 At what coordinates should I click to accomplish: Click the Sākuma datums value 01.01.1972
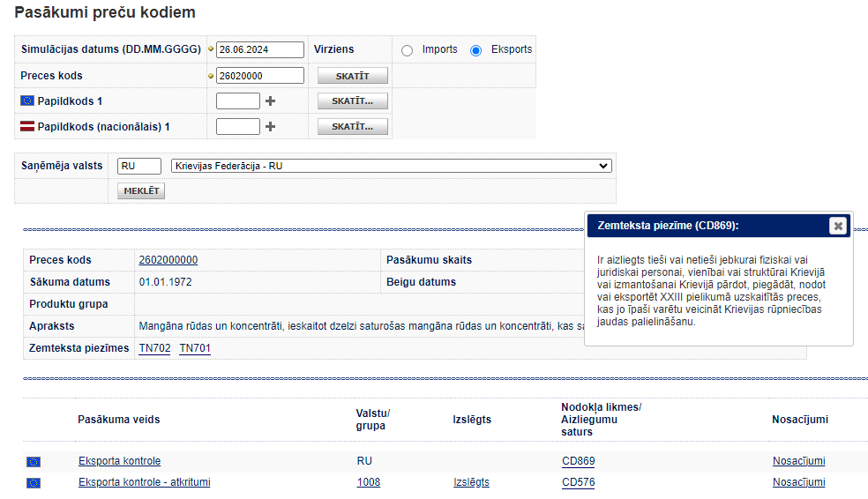(166, 282)
